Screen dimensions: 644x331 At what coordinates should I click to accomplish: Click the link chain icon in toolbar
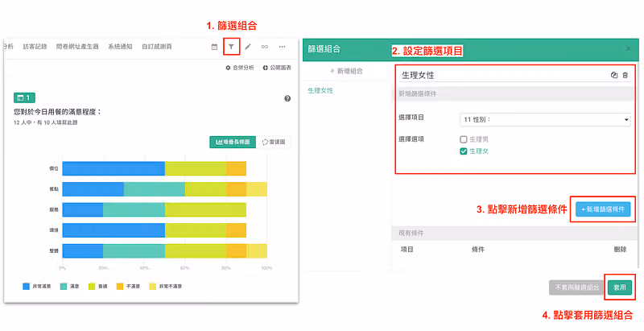click(265, 47)
